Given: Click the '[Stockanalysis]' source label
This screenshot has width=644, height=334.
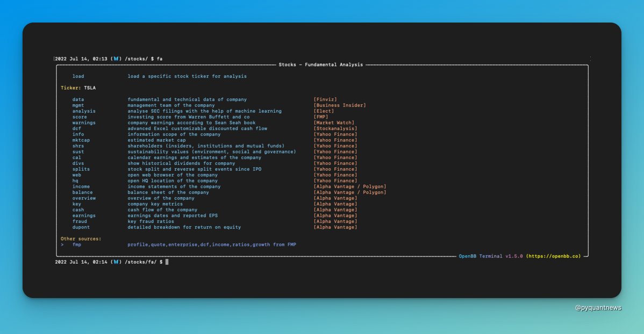Looking at the screenshot, I should point(335,128).
